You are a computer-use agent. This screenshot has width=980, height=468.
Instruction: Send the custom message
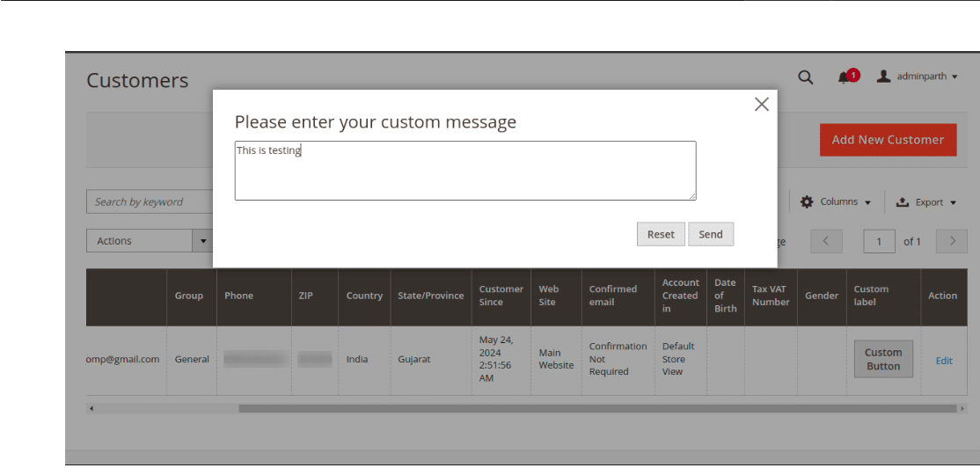[711, 234]
